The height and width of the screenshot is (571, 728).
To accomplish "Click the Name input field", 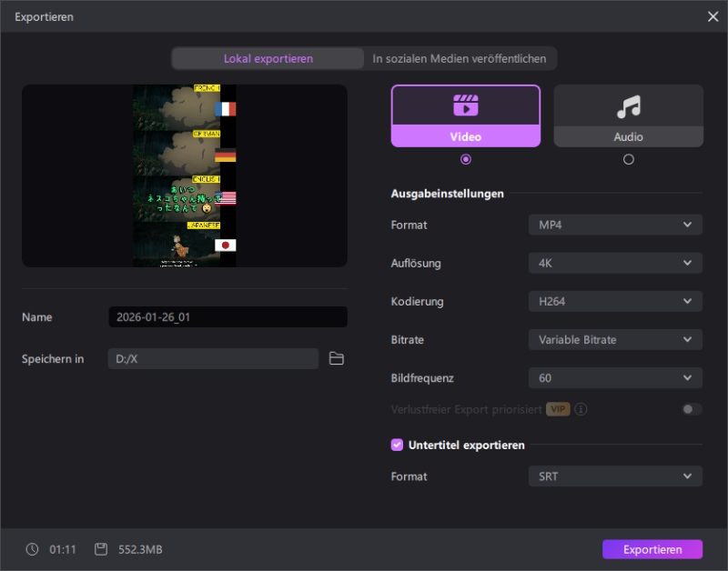I will coord(227,317).
